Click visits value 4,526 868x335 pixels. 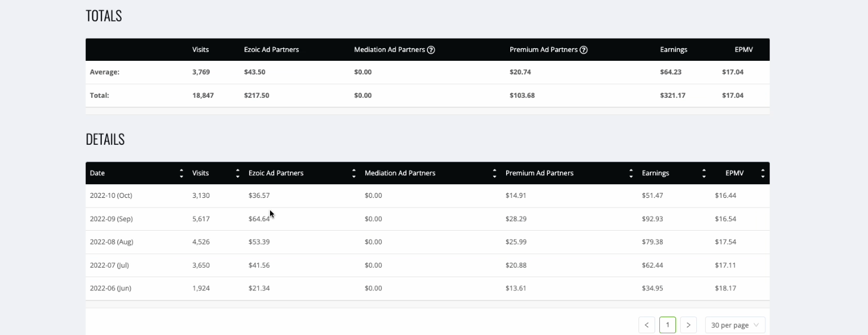pos(201,242)
